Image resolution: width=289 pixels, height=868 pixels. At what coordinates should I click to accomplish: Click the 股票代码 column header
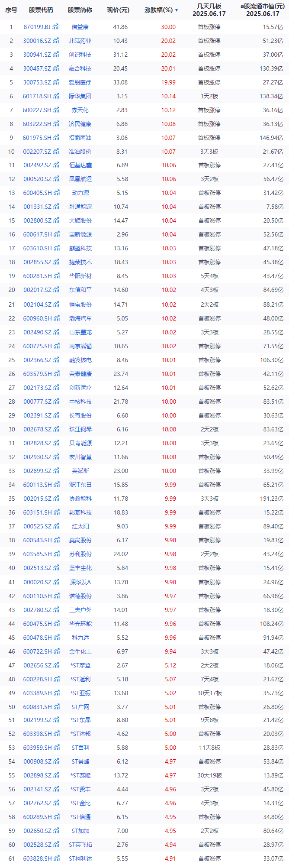point(41,10)
